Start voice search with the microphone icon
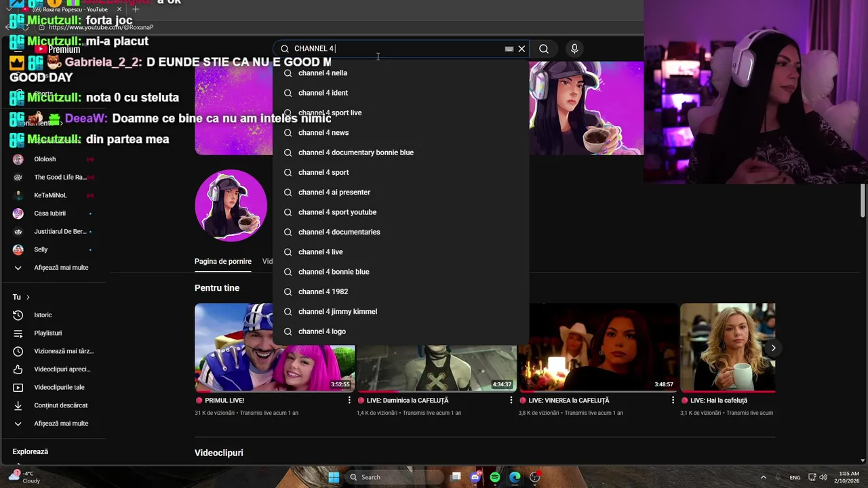Viewport: 868px width, 488px height. tap(574, 49)
